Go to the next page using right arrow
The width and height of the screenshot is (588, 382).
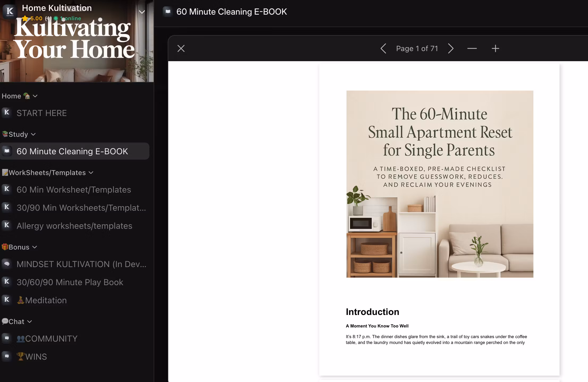point(451,48)
